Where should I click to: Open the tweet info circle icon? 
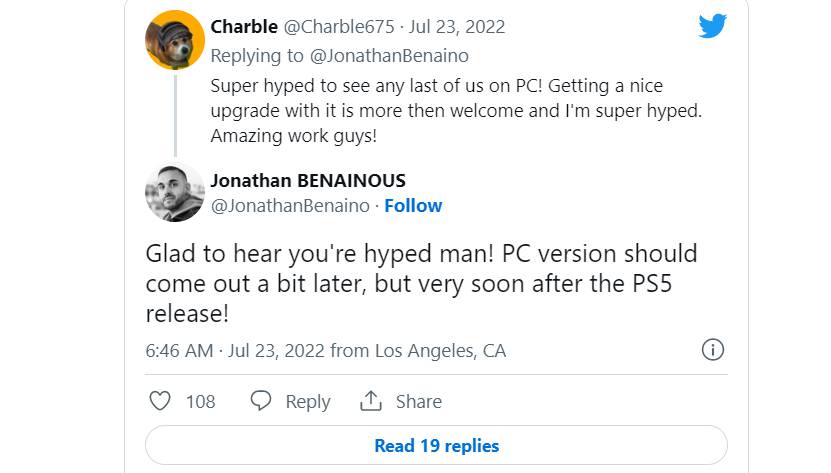point(712,350)
